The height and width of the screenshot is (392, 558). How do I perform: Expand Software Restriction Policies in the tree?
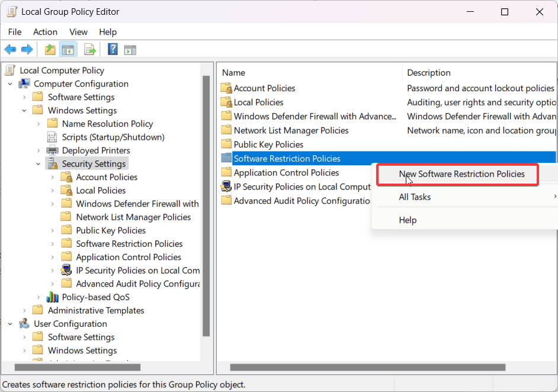point(53,244)
